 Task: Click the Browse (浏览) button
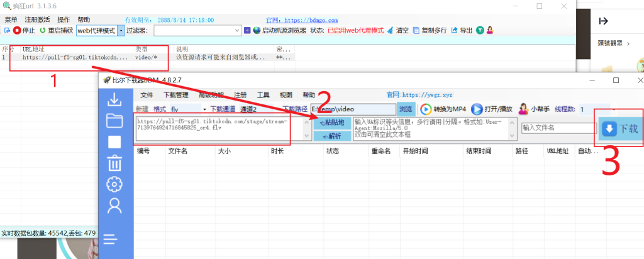[x=406, y=109]
